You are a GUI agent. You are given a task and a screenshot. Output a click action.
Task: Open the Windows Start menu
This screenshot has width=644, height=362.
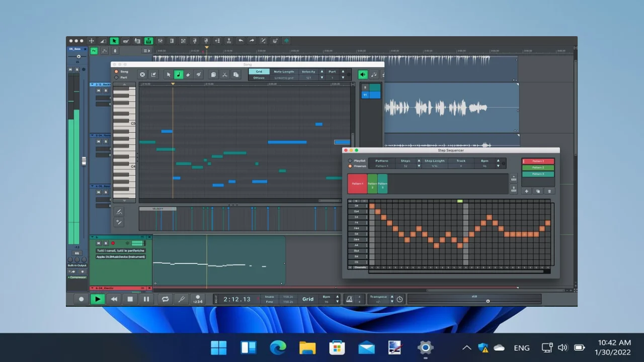[x=218, y=347]
